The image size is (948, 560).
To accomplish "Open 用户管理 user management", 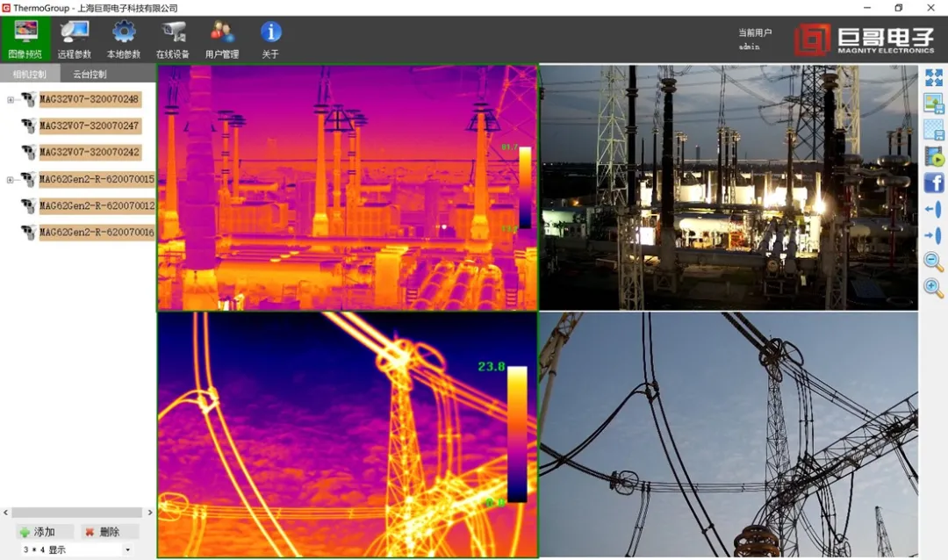I will [x=222, y=39].
